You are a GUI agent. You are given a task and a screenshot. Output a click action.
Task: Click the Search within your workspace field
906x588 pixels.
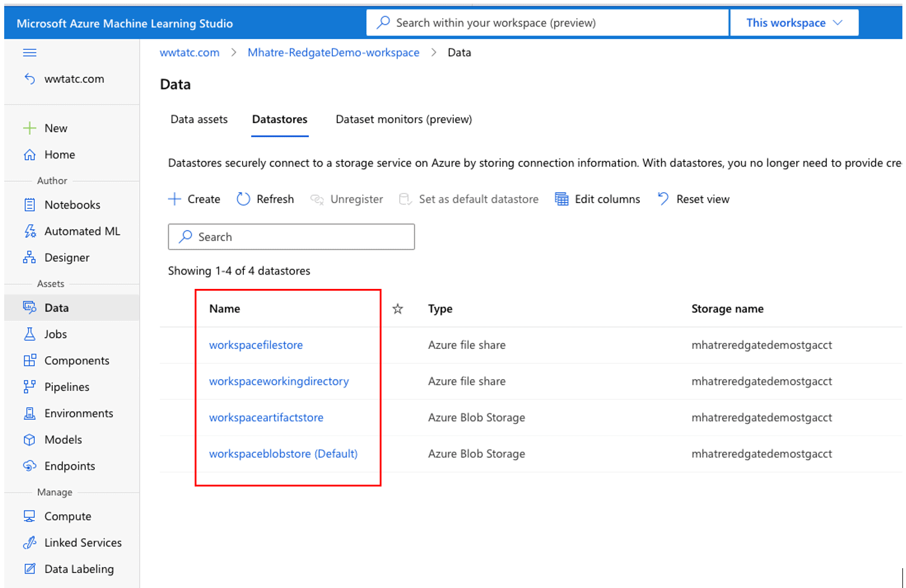548,23
